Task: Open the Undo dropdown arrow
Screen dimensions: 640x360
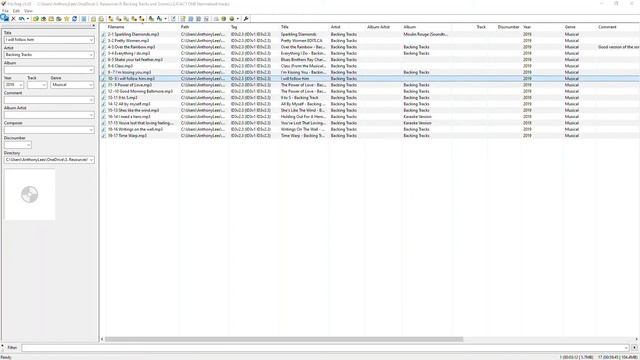Action: (28, 19)
